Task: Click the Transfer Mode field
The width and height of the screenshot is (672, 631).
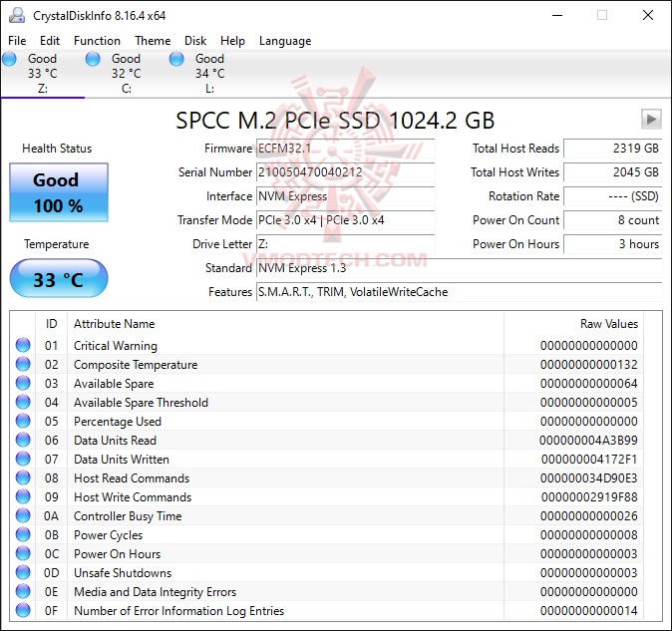Action: point(345,220)
